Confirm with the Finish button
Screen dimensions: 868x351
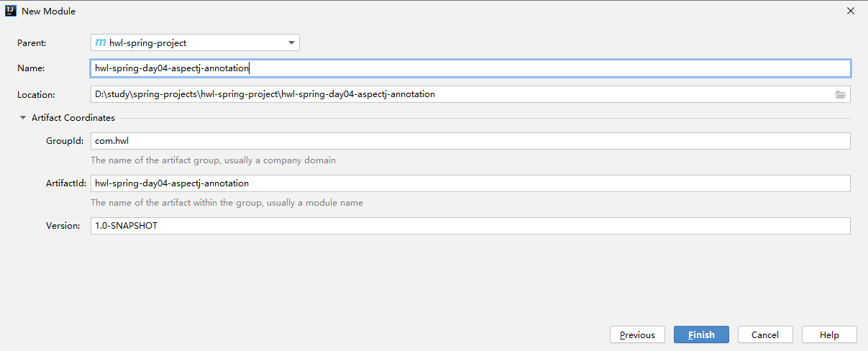tap(701, 334)
